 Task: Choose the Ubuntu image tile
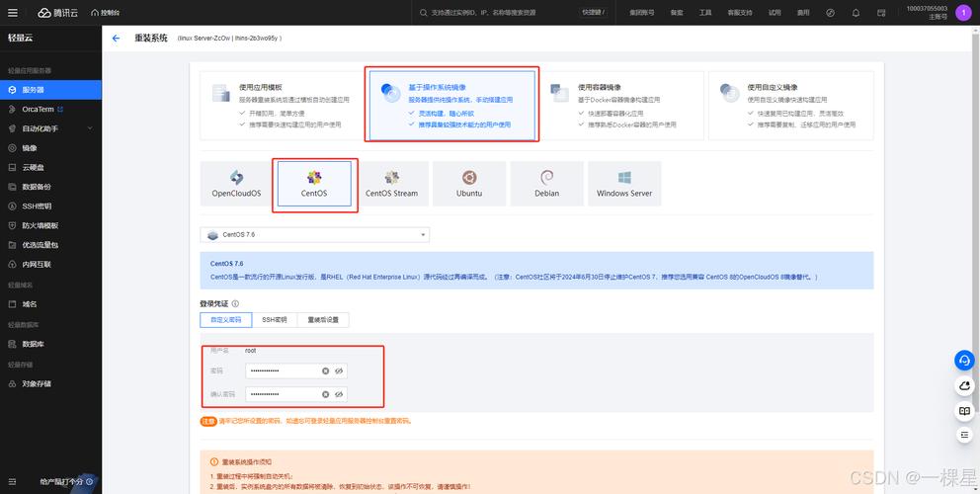click(469, 184)
